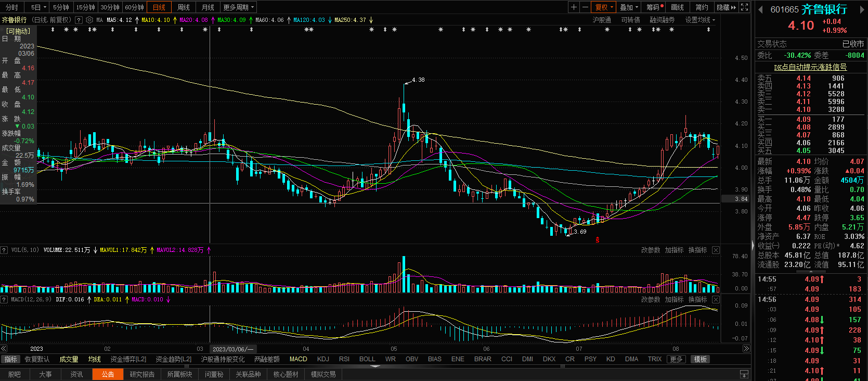This screenshot has height=381, width=868.
Task: Click 换指标 in the VOL panel
Action: [697, 250]
